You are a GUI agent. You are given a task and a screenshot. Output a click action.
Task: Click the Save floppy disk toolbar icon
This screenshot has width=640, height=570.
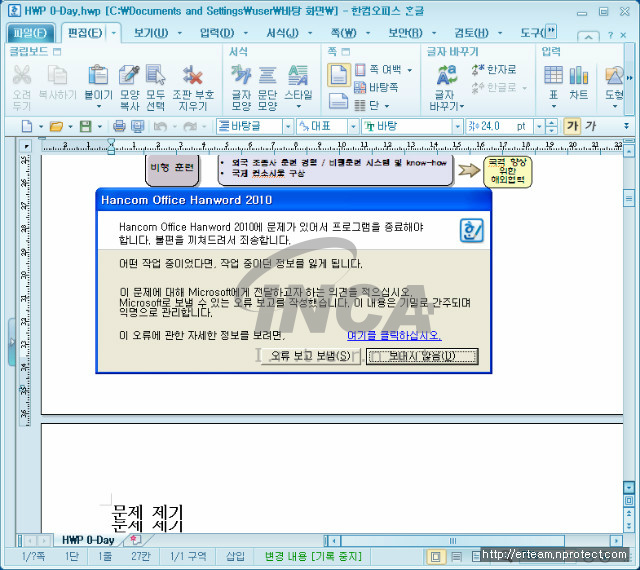pos(85,126)
